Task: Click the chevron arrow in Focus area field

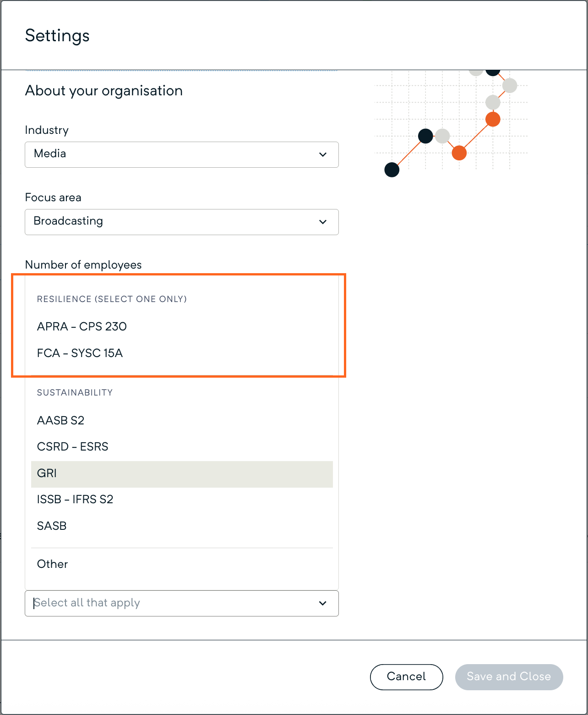Action: tap(323, 222)
